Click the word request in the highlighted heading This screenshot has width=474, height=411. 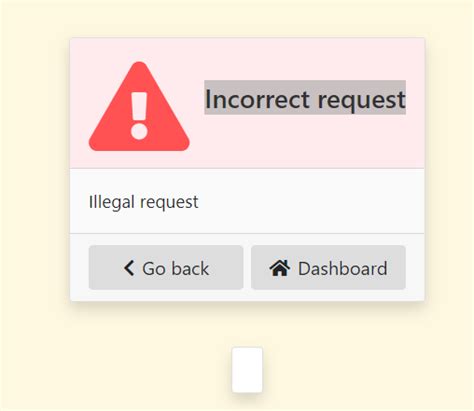pyautogui.click(x=362, y=101)
